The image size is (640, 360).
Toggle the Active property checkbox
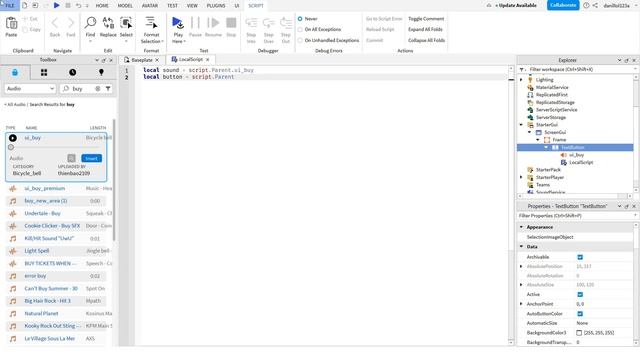[580, 294]
